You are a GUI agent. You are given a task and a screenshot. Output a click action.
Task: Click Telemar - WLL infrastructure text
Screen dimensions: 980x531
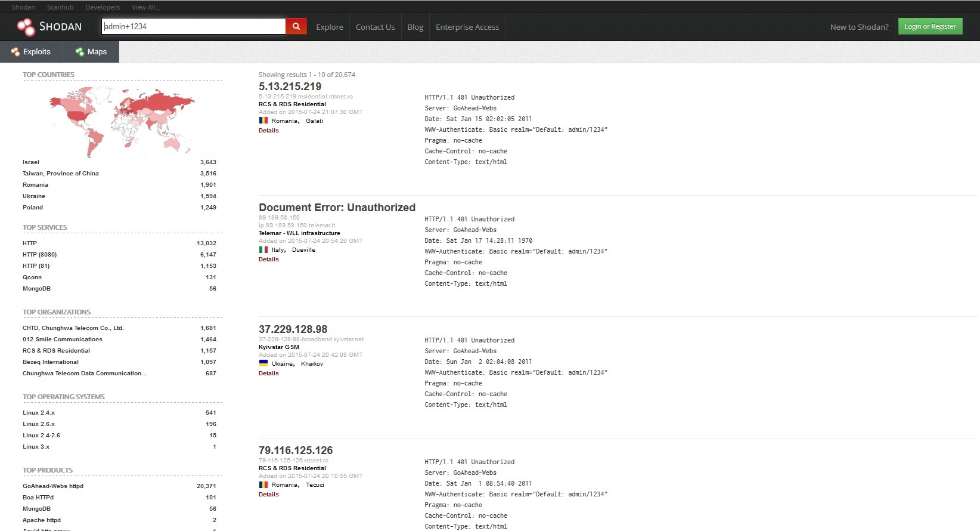pos(299,233)
